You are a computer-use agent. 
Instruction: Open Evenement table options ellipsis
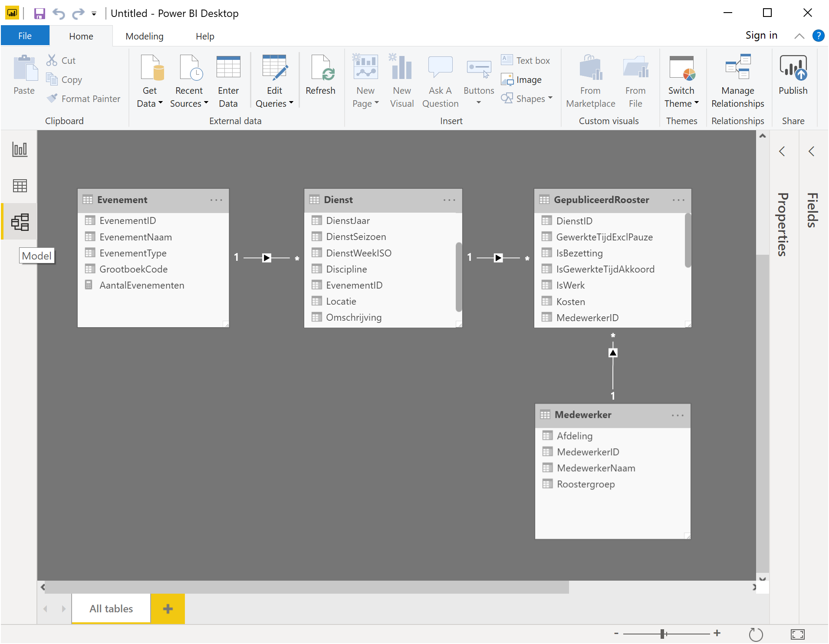216,200
